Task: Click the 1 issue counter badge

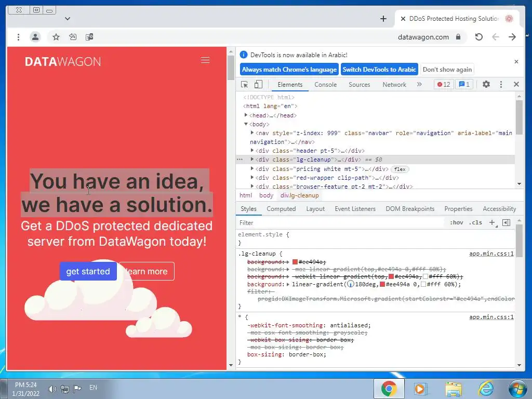Action: (x=464, y=85)
